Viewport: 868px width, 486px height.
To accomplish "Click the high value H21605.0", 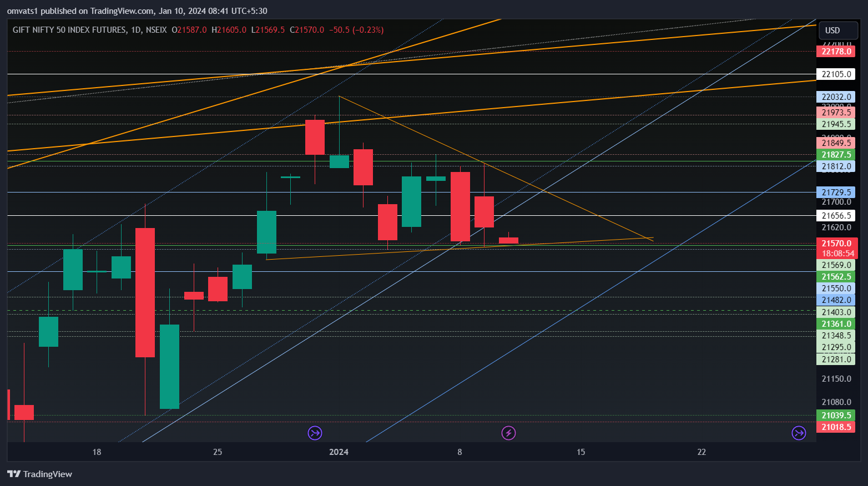I will pyautogui.click(x=229, y=30).
